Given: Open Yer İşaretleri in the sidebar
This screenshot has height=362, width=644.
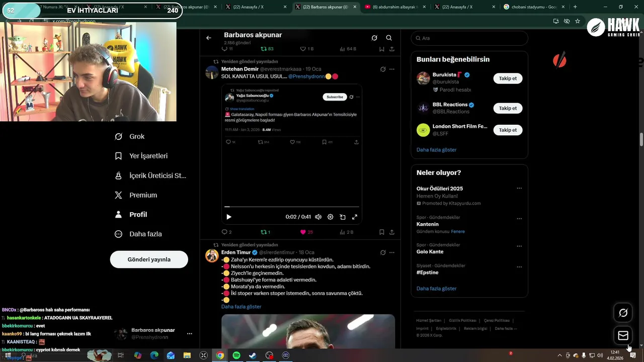Looking at the screenshot, I should click(x=141, y=156).
